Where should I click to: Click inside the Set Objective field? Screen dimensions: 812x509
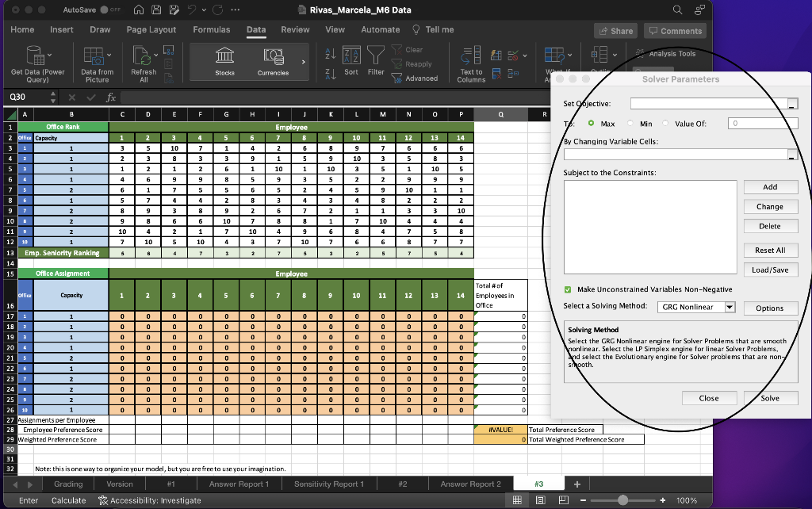pyautogui.click(x=710, y=102)
